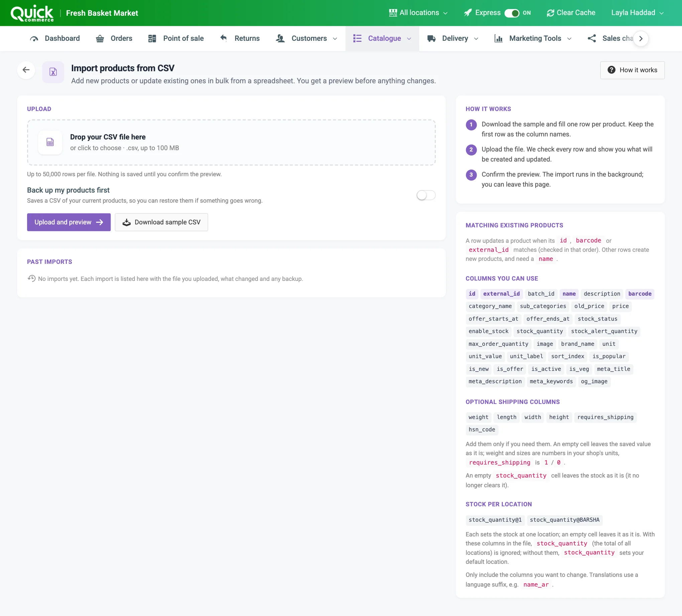Screen dimensions: 682x616
Task: Click the Orders basket icon
Action: pyautogui.click(x=100, y=38)
